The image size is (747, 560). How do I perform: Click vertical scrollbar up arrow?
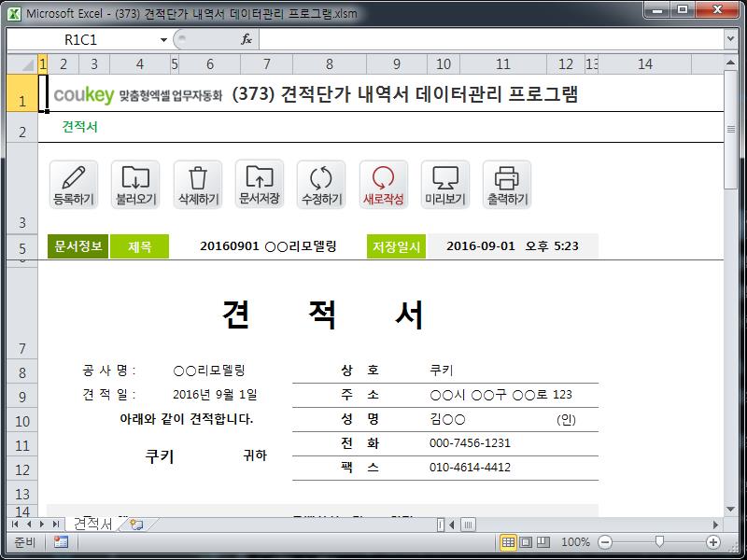click(731, 63)
